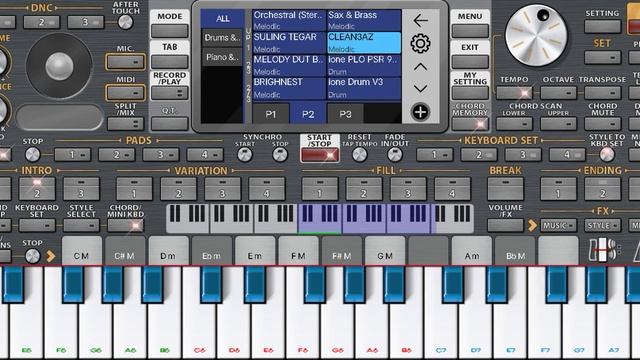Enable the MIDI button
Image resolution: width=640 pixels, height=360 pixels.
coord(125,93)
